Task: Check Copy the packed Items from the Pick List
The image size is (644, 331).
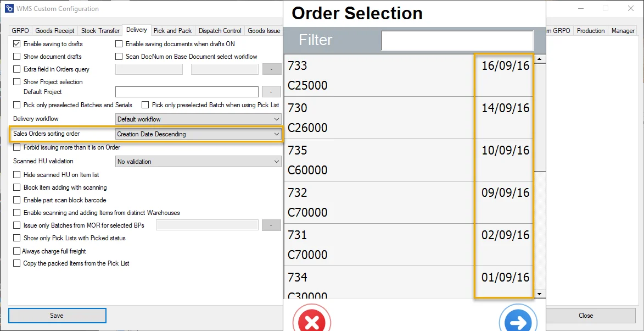Action: pyautogui.click(x=17, y=263)
